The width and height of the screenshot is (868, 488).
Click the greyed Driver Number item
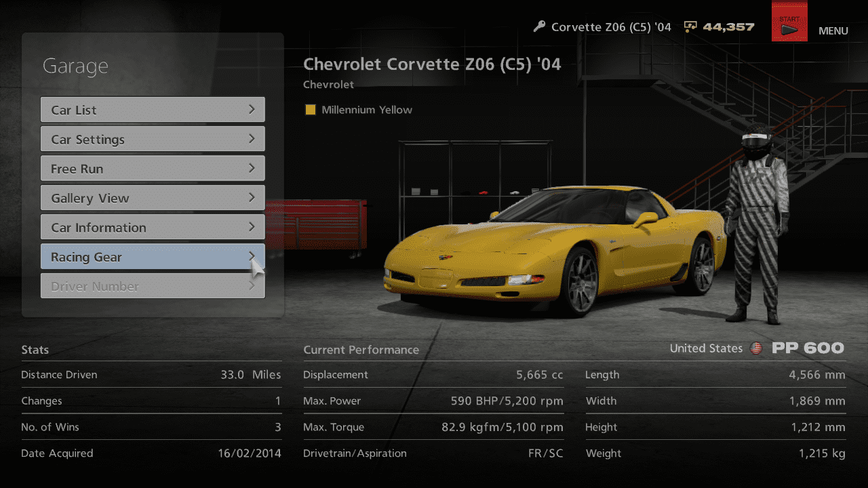click(153, 286)
